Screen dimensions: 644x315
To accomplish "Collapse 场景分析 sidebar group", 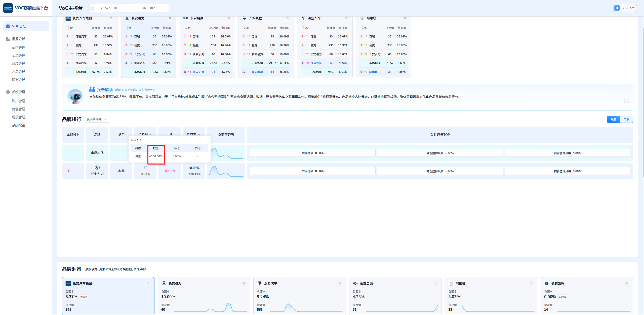I will pyautogui.click(x=19, y=39).
